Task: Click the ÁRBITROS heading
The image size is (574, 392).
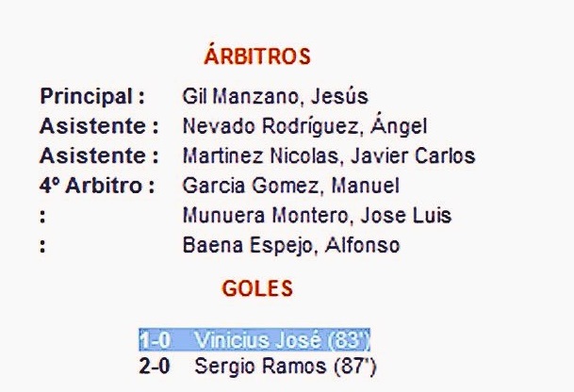Action: pos(256,57)
